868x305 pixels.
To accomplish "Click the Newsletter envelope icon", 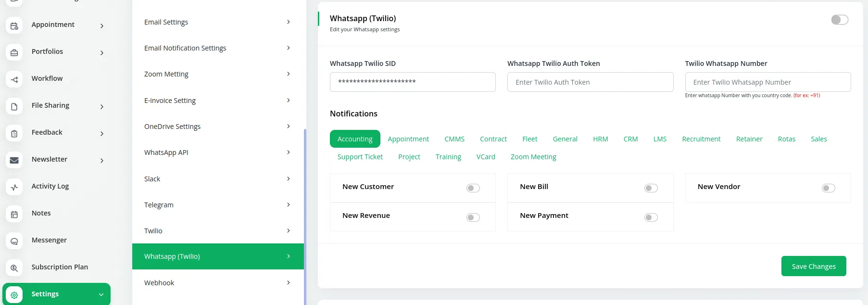I will pyautogui.click(x=14, y=160).
